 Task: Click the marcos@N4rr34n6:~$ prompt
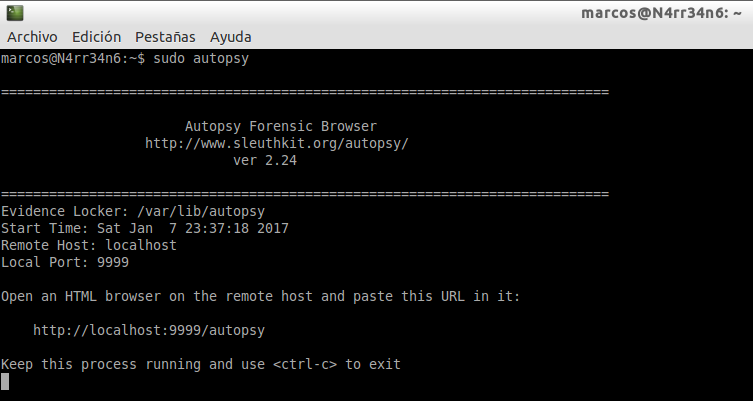(73, 59)
